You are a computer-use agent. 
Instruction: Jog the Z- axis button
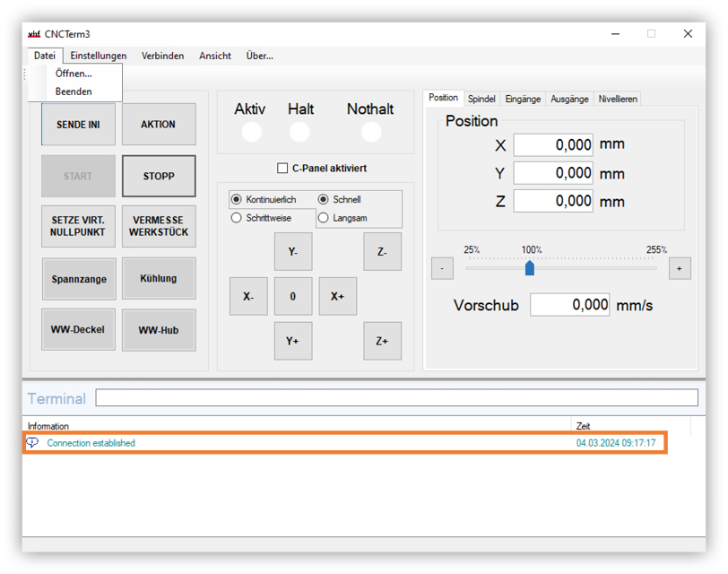[x=382, y=252]
